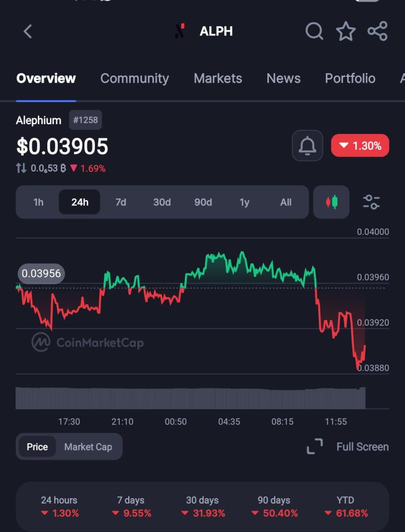Open search with the magnifier icon

coord(314,31)
